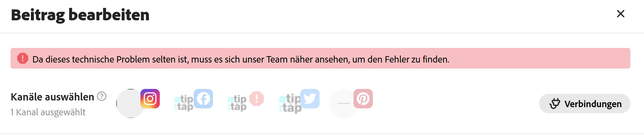Click the grey Instagram profile avatar

130,103
